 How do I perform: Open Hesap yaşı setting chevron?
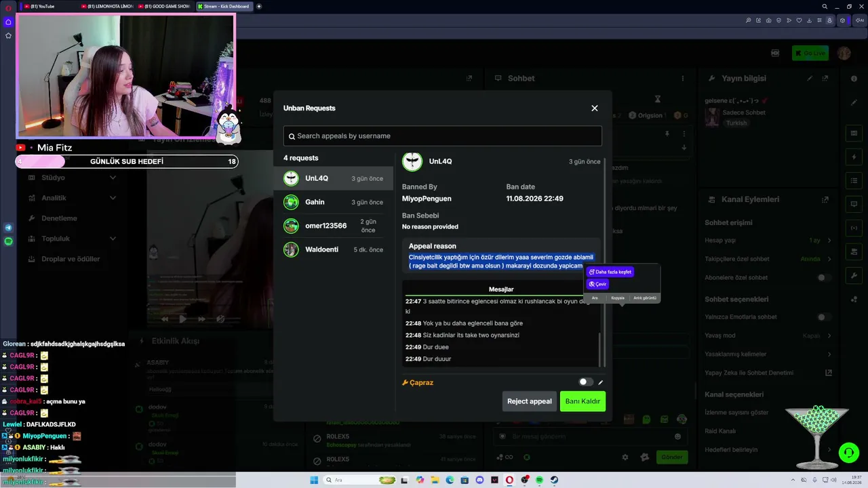(x=829, y=241)
